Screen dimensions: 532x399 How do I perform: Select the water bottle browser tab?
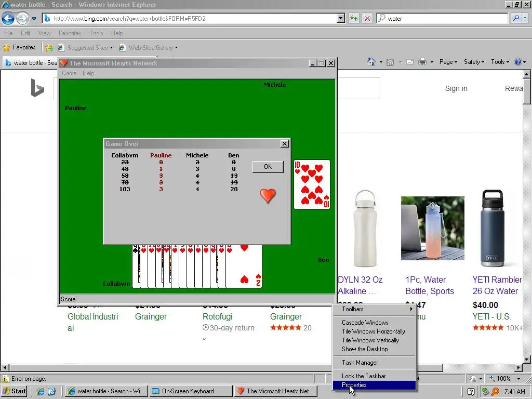coord(31,63)
